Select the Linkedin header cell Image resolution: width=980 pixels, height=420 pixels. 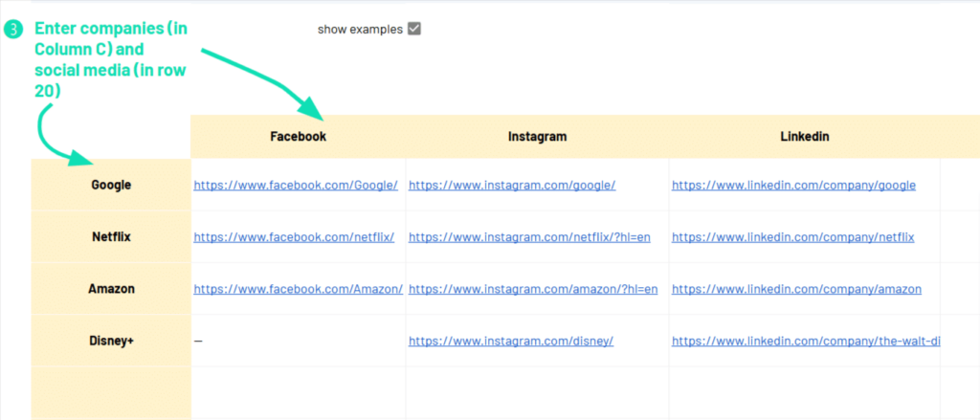pos(804,137)
